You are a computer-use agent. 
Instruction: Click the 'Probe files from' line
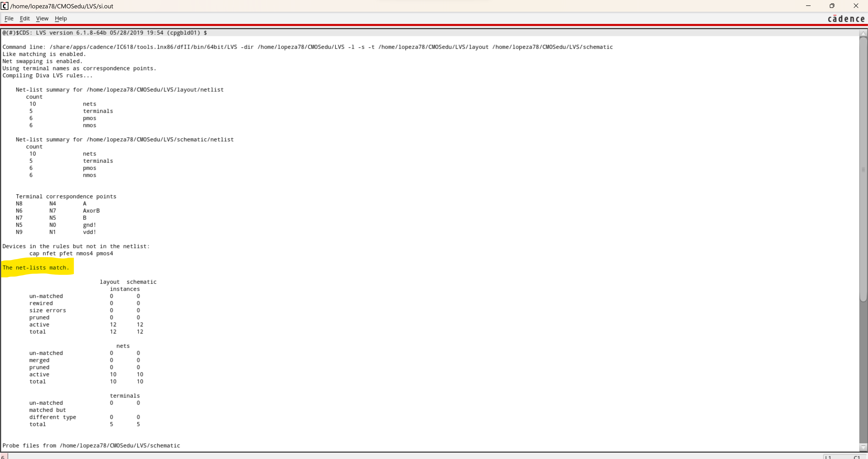pyautogui.click(x=91, y=445)
